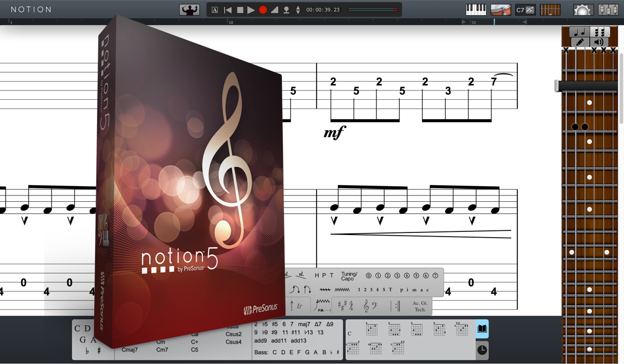The height and width of the screenshot is (364, 624).
Task: Select chord type Cm7
Action: [162, 350]
